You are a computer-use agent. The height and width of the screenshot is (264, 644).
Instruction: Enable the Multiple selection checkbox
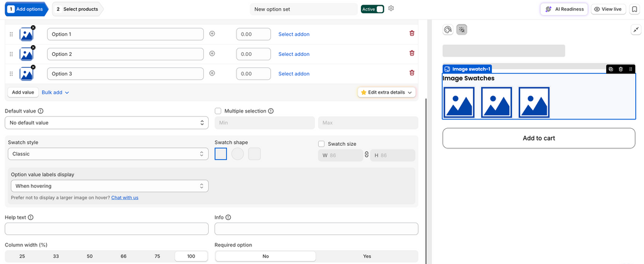click(x=218, y=111)
